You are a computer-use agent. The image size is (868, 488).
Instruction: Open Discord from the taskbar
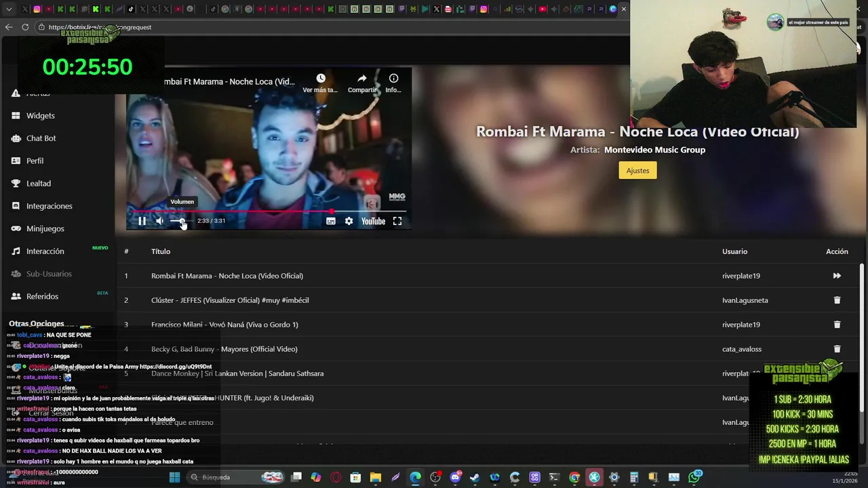pos(455,477)
